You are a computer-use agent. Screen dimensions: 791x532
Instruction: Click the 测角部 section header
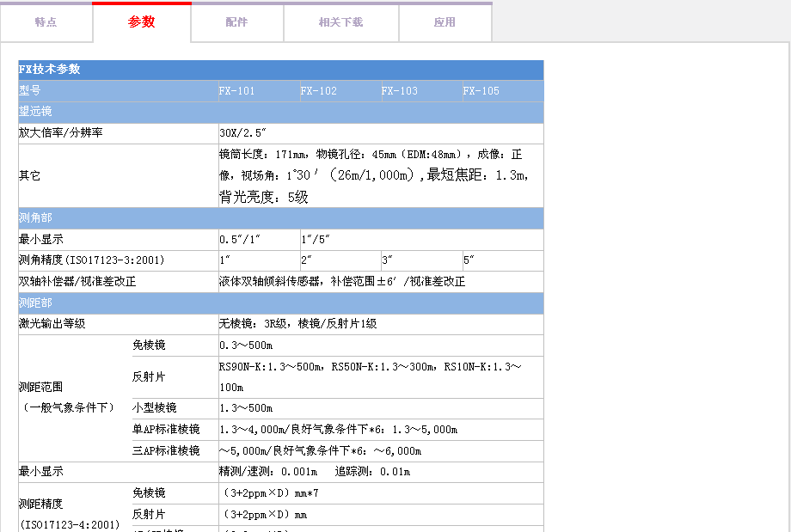(x=35, y=218)
